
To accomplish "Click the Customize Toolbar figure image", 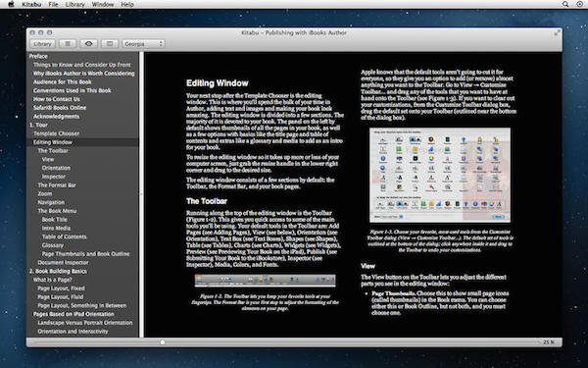I will coord(440,176).
